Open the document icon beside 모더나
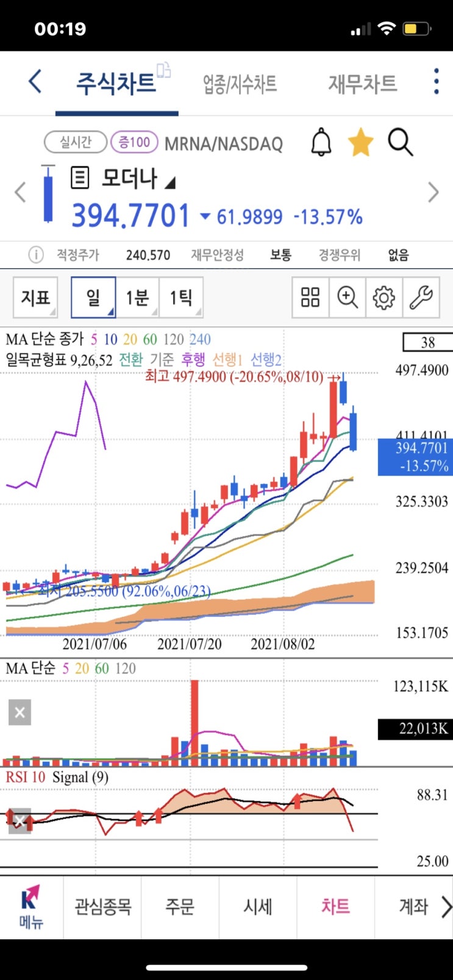453x980 pixels. tap(80, 178)
